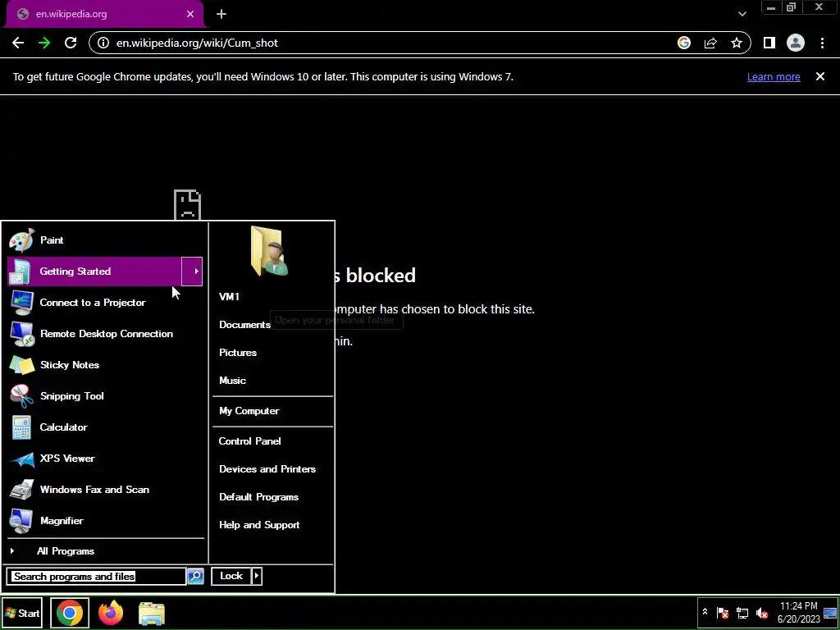
Task: Open Devices and Printers
Action: click(272, 469)
